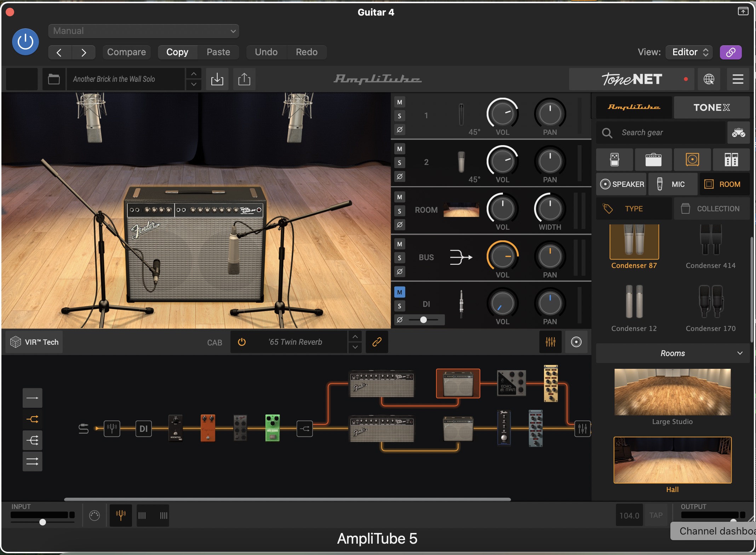
Task: Select the amplifier category icon
Action: tap(653, 160)
